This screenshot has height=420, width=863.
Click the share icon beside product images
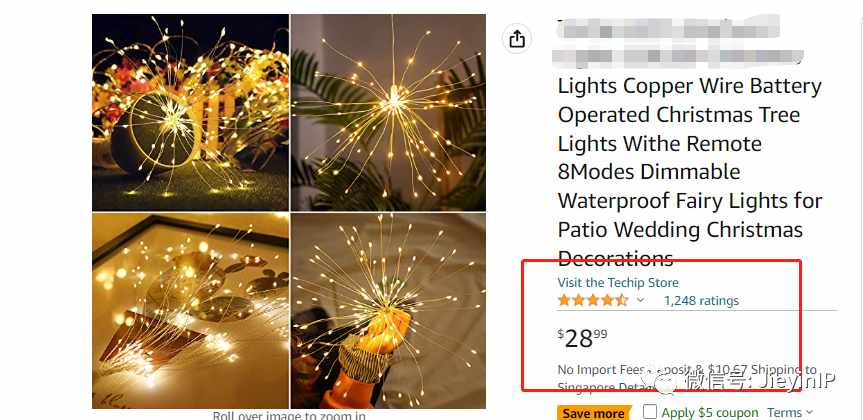pyautogui.click(x=517, y=39)
